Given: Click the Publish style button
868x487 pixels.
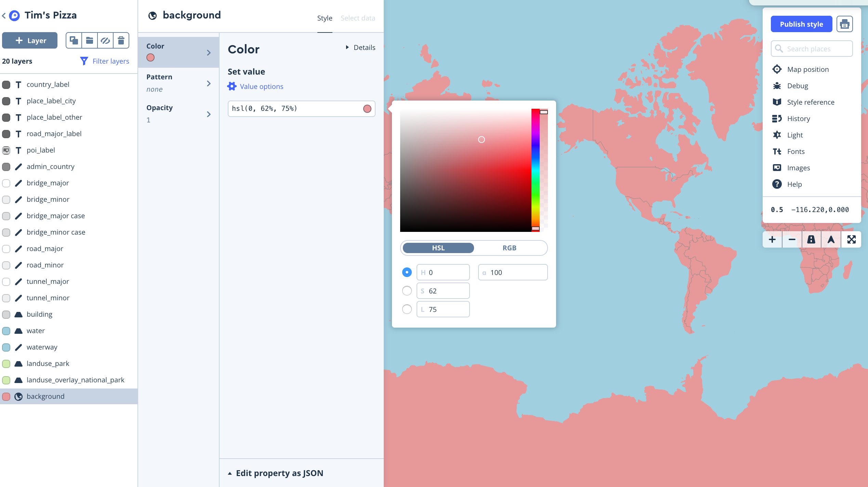Looking at the screenshot, I should [801, 24].
